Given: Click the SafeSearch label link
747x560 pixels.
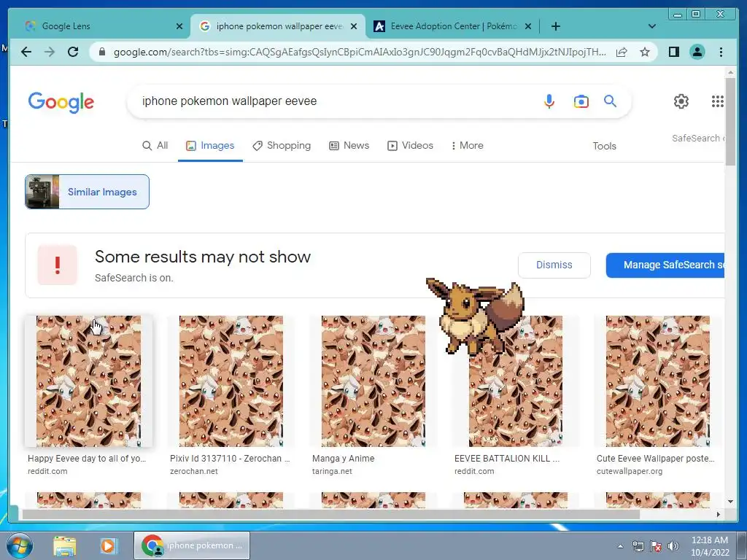Looking at the screenshot, I should point(698,138).
